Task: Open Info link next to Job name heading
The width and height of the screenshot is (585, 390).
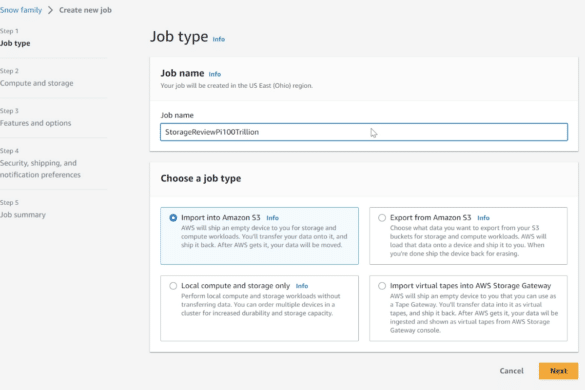Action: [215, 74]
